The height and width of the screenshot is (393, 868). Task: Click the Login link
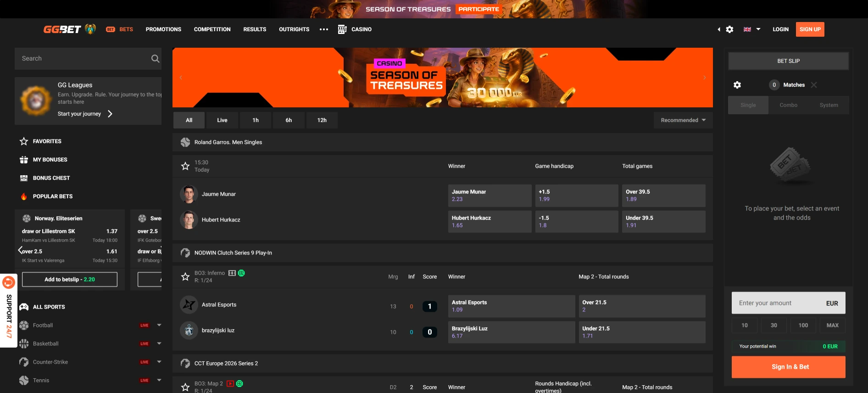click(780, 29)
